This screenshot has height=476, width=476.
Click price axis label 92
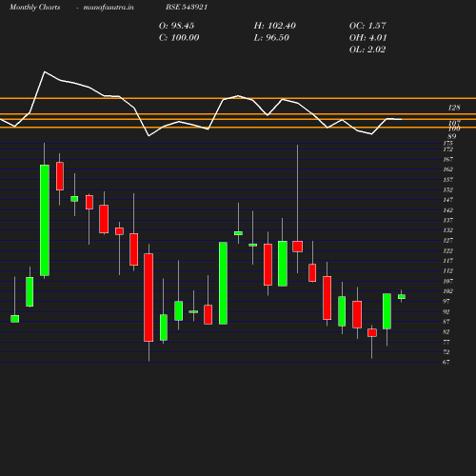pos(446,311)
